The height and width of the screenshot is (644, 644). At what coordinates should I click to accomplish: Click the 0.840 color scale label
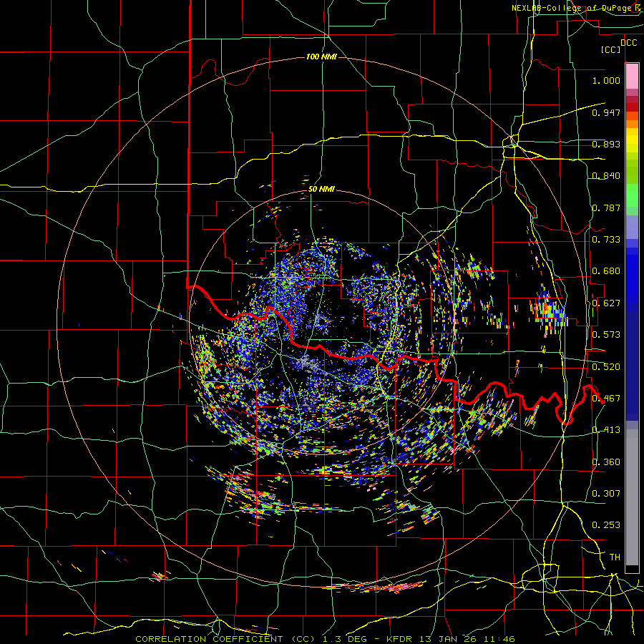[x=606, y=176]
